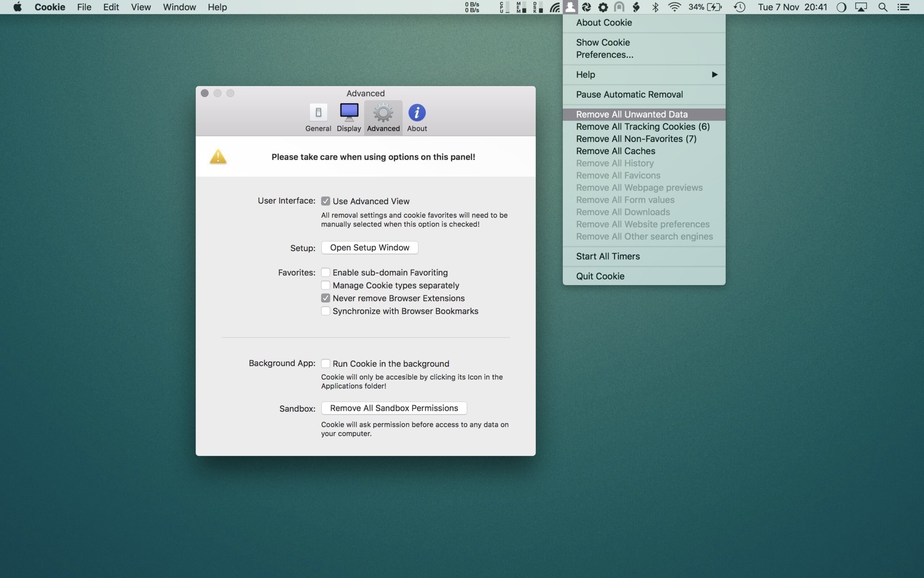Screen dimensions: 924x578
Task: Open Spotlight search magnifier icon
Action: pyautogui.click(x=882, y=7)
